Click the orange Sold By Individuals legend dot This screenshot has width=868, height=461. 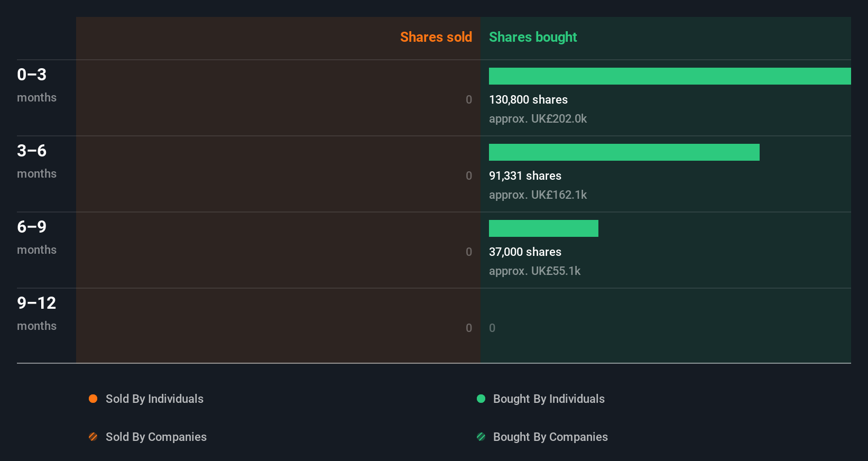tap(93, 399)
